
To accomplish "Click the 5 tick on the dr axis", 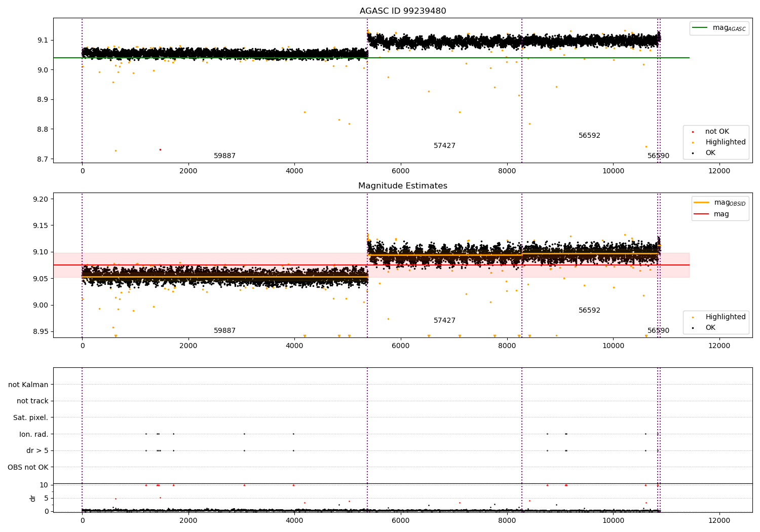I will [x=46, y=498].
